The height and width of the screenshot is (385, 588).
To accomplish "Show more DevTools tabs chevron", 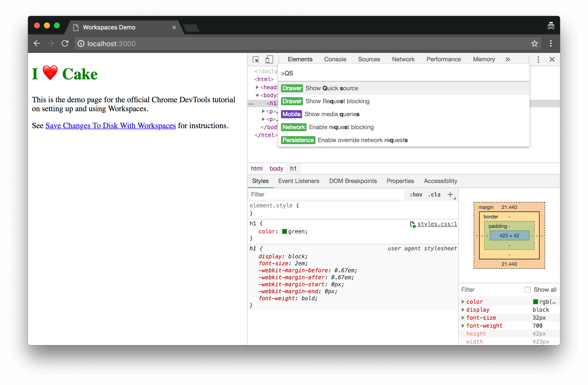I will (508, 59).
